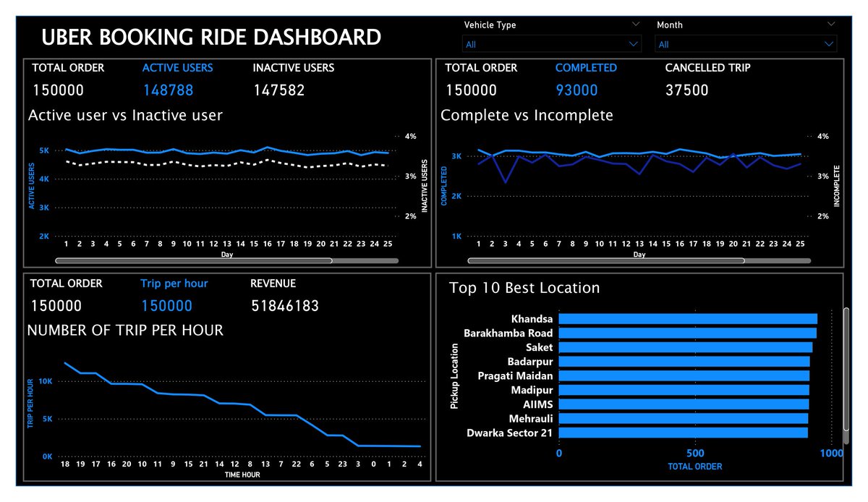This screenshot has height=502, width=868.
Task: Click the Dwarka Sector 21 location label
Action: 510,433
